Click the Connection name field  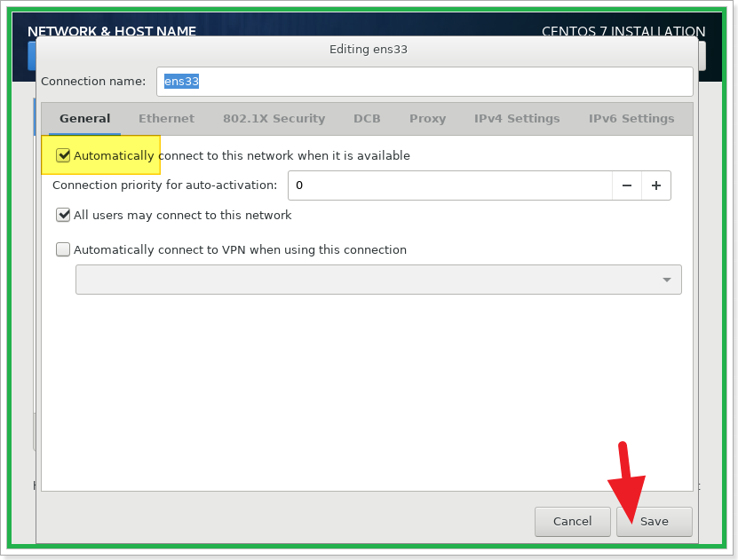pos(425,82)
